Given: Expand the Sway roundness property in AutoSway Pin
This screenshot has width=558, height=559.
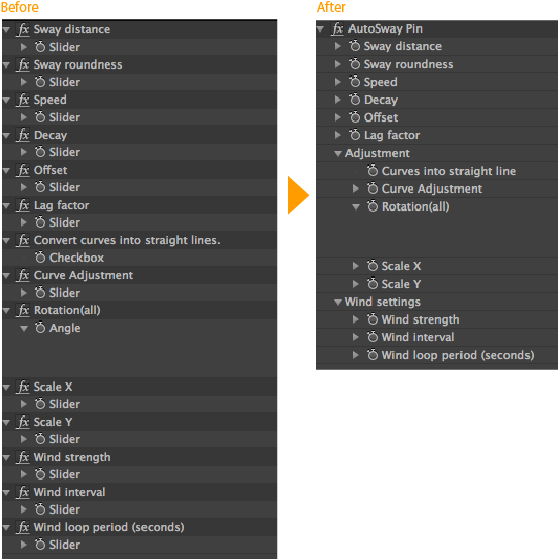Looking at the screenshot, I should (x=337, y=64).
